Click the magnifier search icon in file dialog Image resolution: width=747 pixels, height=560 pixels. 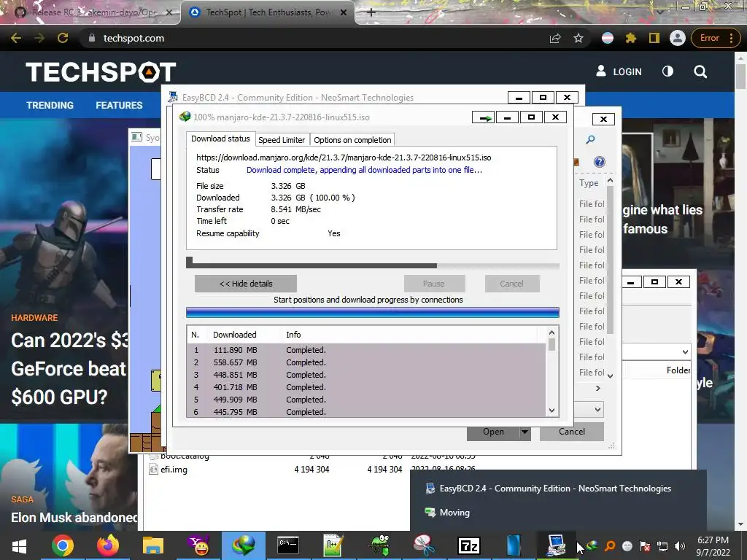coord(590,139)
